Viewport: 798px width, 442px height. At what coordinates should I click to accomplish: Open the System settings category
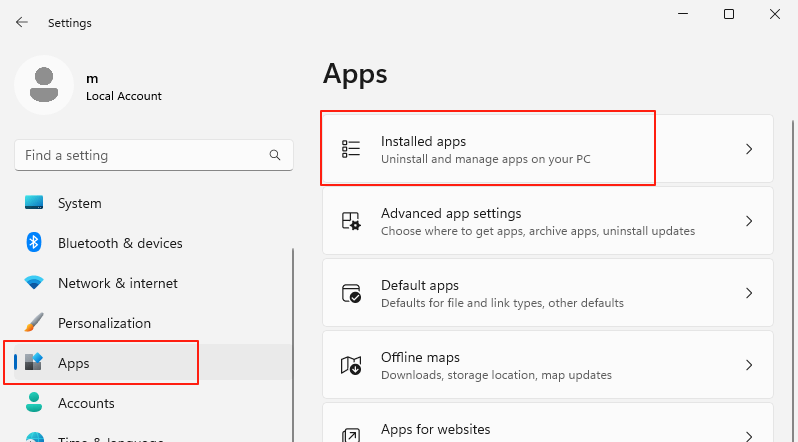(80, 203)
